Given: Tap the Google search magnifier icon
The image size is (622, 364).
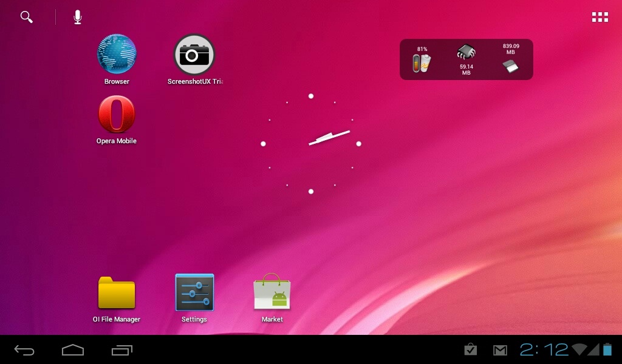Looking at the screenshot, I should point(27,17).
